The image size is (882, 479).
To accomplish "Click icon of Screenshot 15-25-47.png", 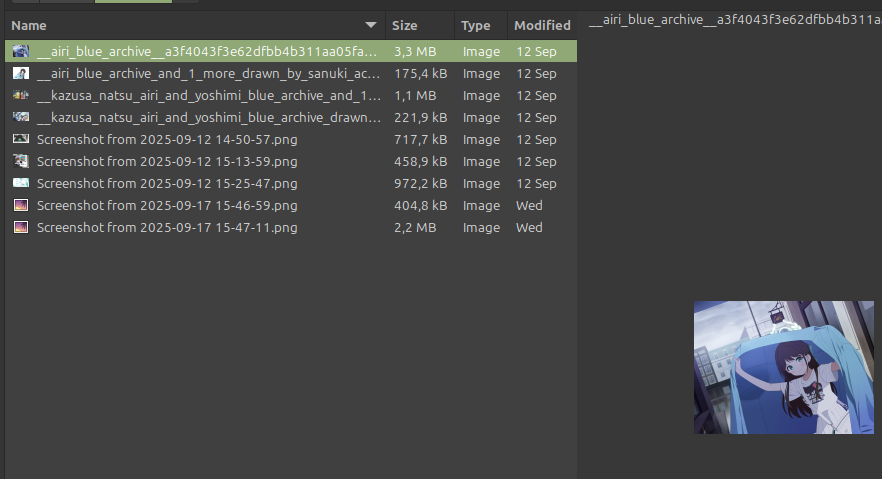I will pyautogui.click(x=21, y=183).
